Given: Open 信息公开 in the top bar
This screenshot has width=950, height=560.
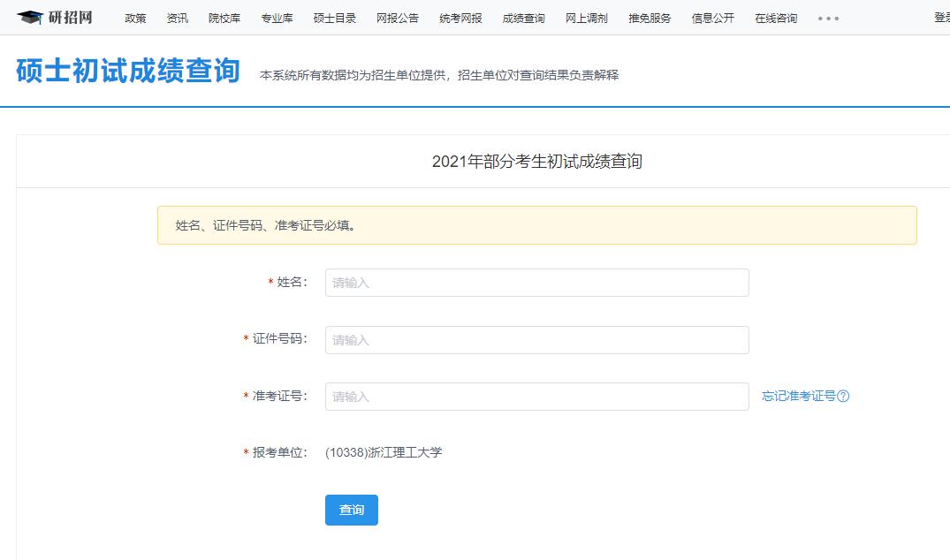Looking at the screenshot, I should tap(712, 19).
